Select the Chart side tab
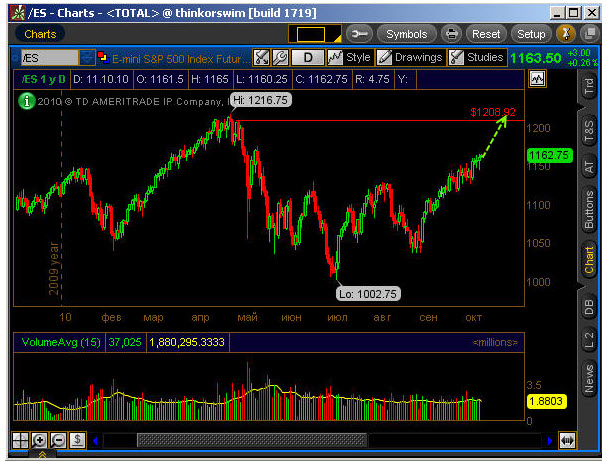The image size is (607, 462). tap(589, 260)
